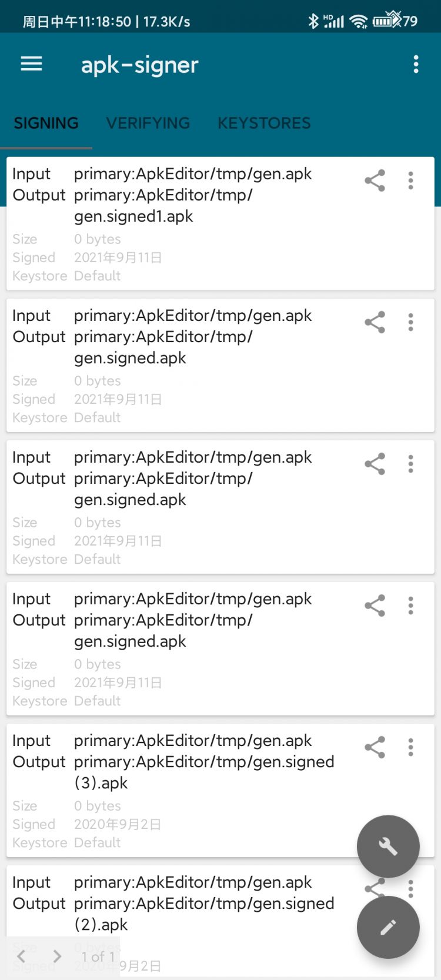Tap the wrench floating action button

coord(388,845)
